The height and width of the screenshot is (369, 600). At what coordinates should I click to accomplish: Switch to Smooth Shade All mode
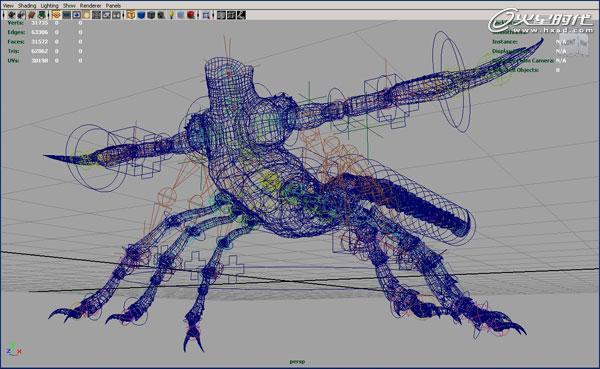pos(141,15)
